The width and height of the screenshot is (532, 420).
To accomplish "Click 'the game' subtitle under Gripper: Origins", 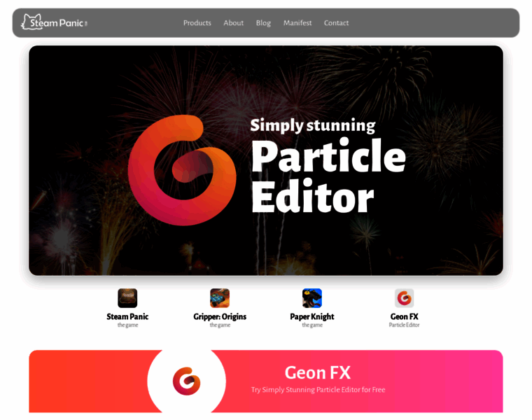I will pos(220,325).
